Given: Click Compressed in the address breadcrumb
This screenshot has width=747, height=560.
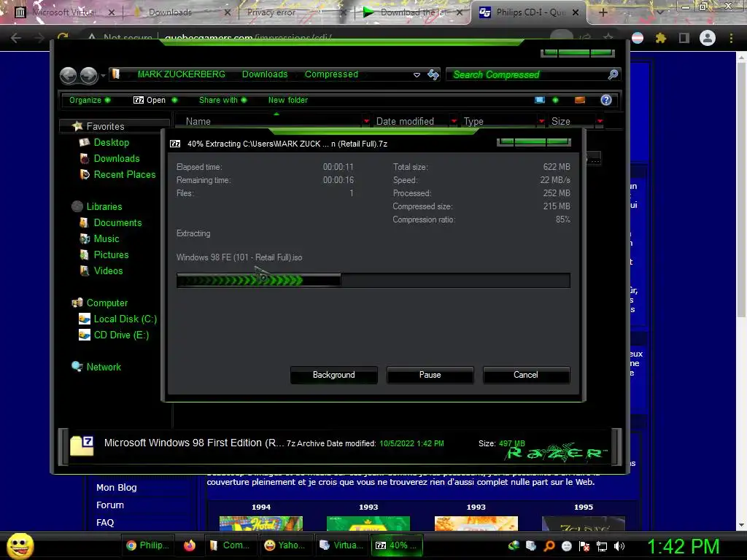Looking at the screenshot, I should [x=331, y=74].
